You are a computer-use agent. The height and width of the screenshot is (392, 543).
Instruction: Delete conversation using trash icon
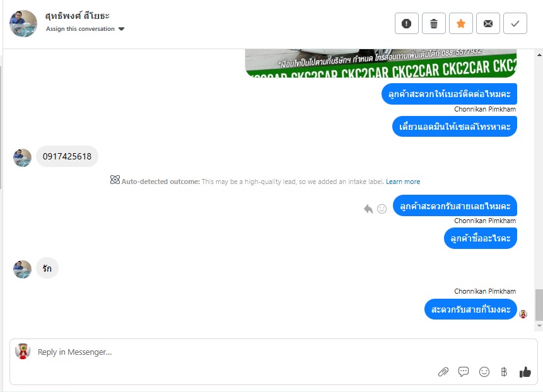[433, 23]
